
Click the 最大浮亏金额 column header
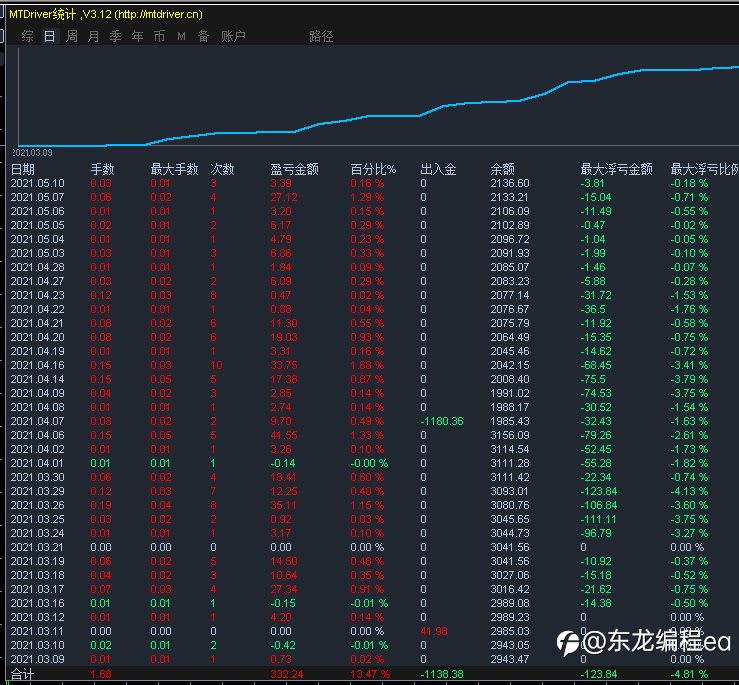[x=616, y=169]
